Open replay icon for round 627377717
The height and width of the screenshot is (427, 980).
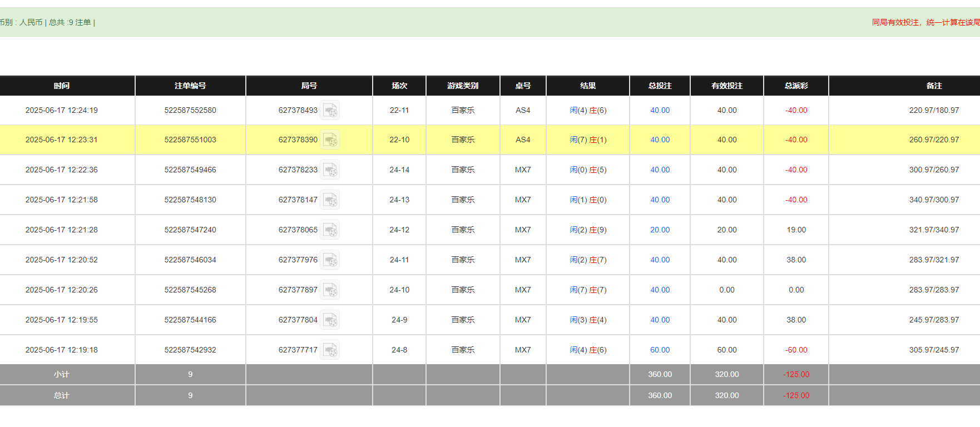pyautogui.click(x=330, y=350)
